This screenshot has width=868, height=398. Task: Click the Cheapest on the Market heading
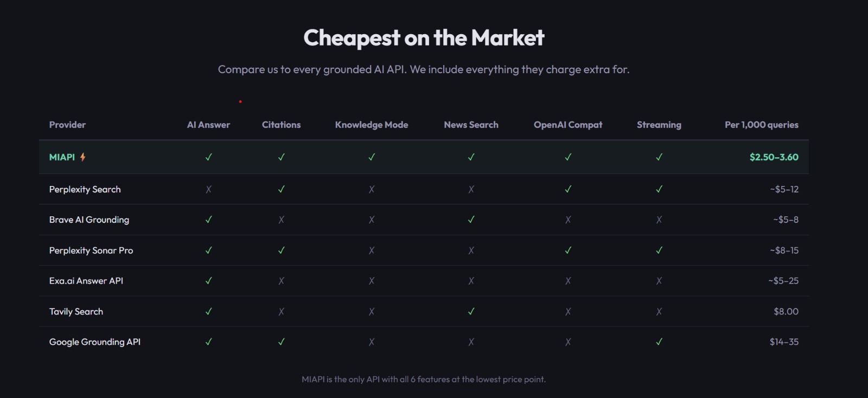pyautogui.click(x=424, y=38)
